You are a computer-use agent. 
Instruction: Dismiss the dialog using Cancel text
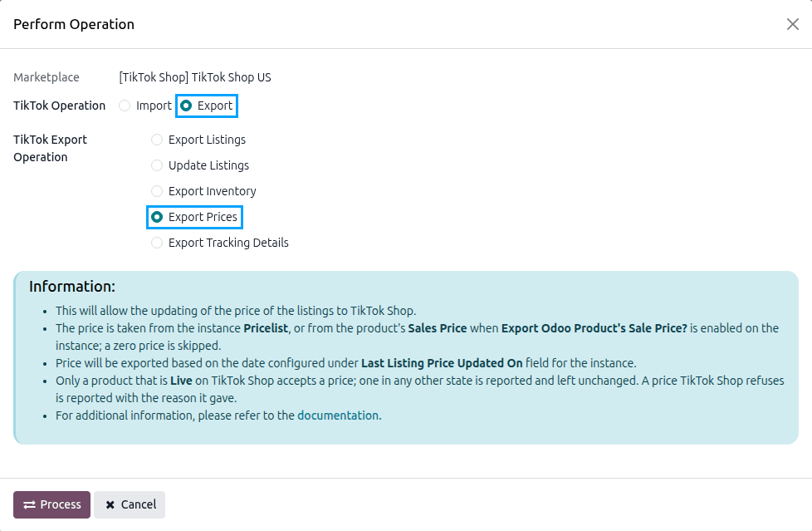click(x=139, y=504)
